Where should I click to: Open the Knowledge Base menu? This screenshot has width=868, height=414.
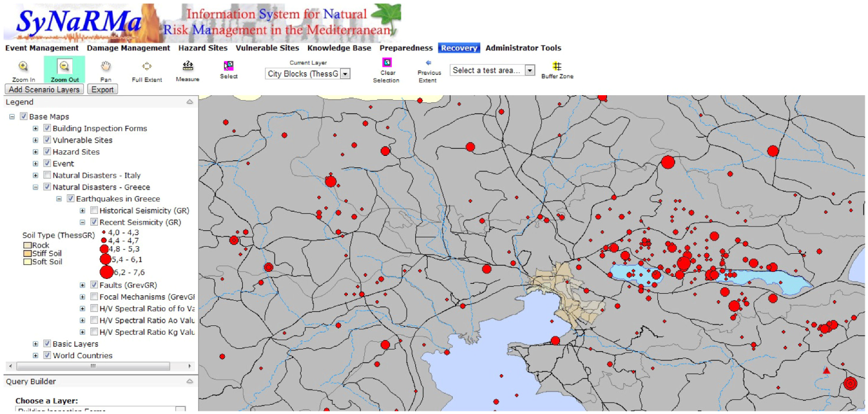pyautogui.click(x=339, y=48)
